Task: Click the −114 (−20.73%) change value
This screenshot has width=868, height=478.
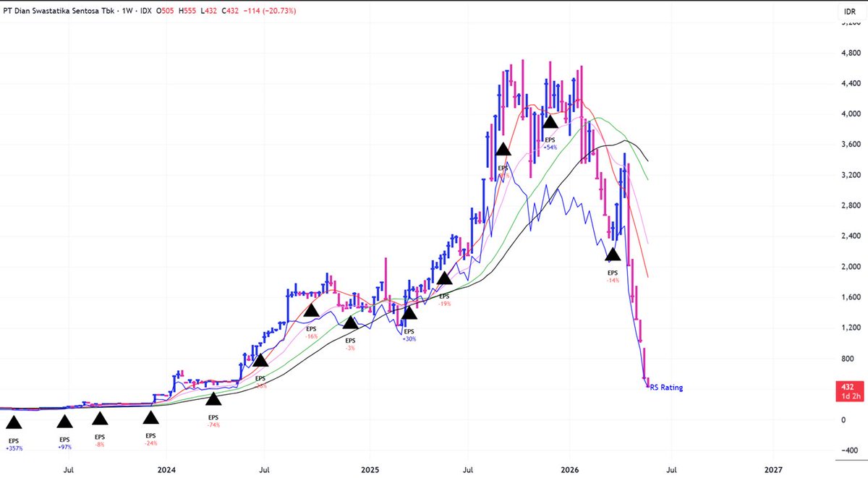Action: point(270,12)
